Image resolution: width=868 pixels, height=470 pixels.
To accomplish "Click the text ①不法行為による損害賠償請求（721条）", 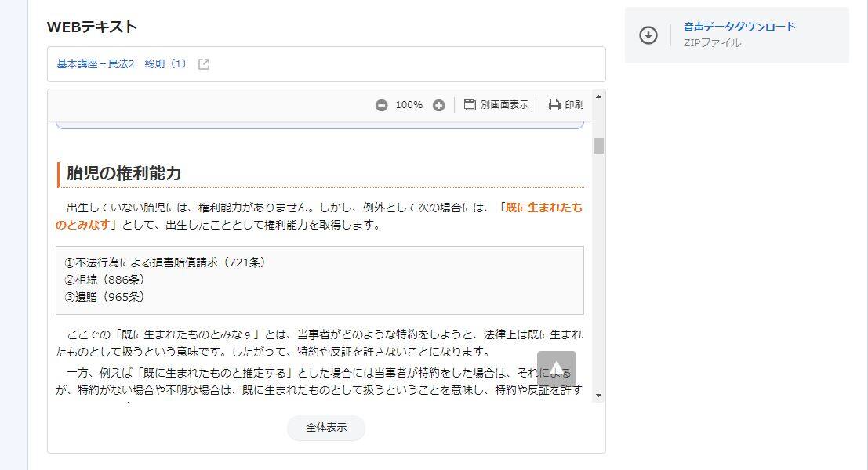I will click(x=165, y=262).
